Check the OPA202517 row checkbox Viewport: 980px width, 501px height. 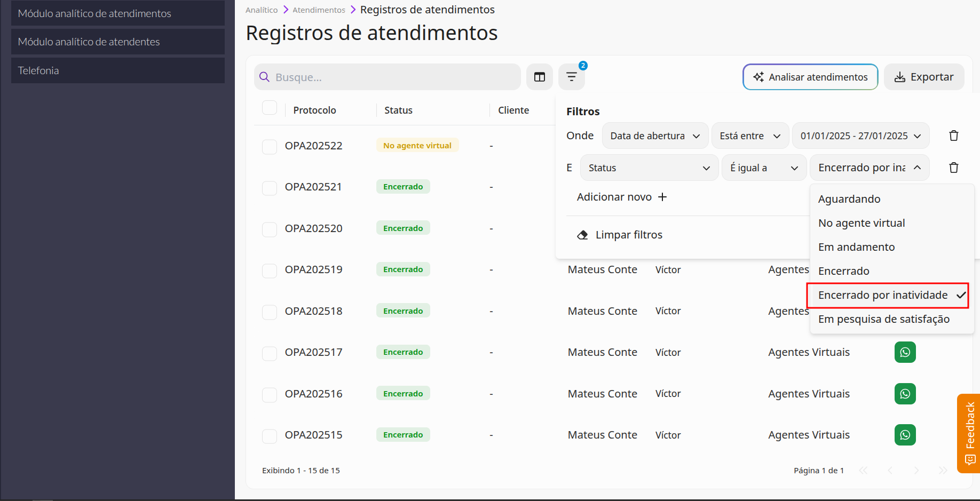[x=270, y=353]
